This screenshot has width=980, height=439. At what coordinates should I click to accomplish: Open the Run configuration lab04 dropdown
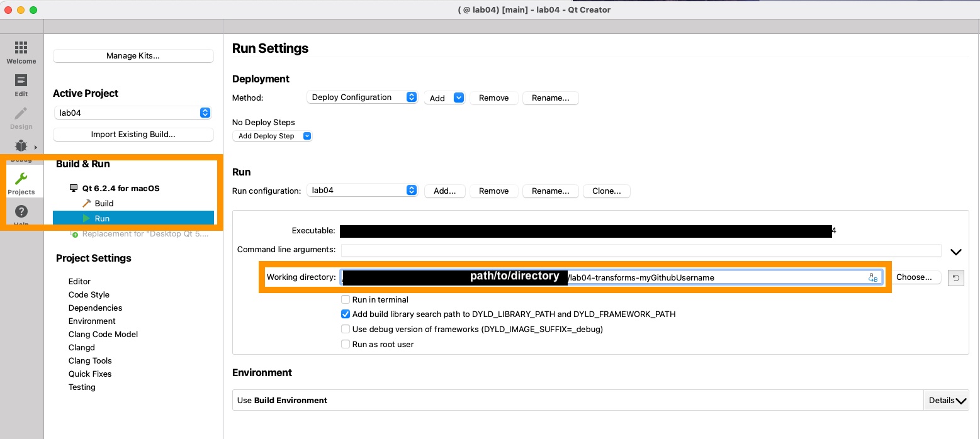click(x=362, y=191)
